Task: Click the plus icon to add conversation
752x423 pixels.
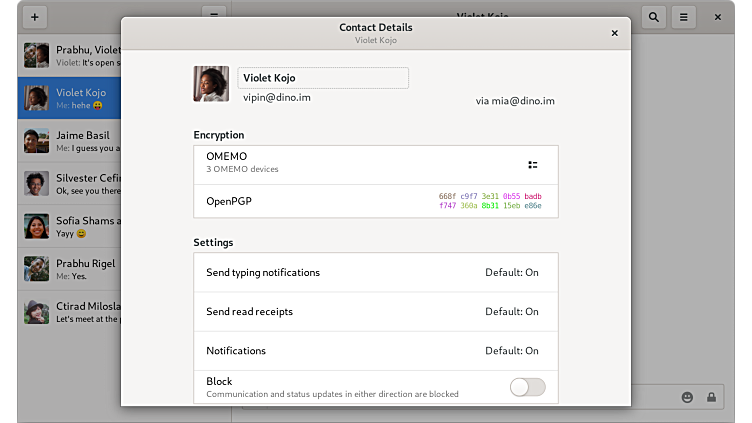Action: click(x=35, y=17)
